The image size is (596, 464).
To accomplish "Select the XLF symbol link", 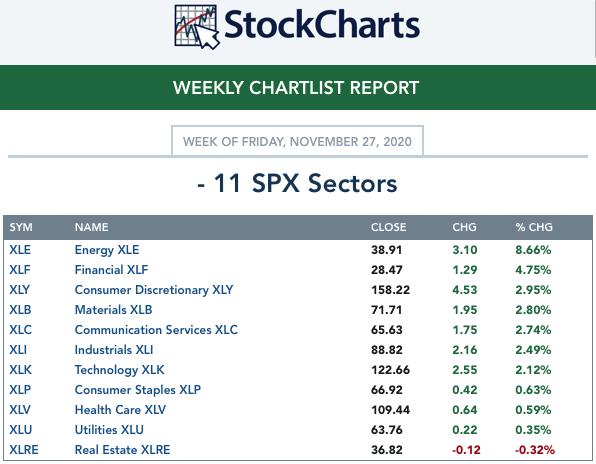I will 20,270.
